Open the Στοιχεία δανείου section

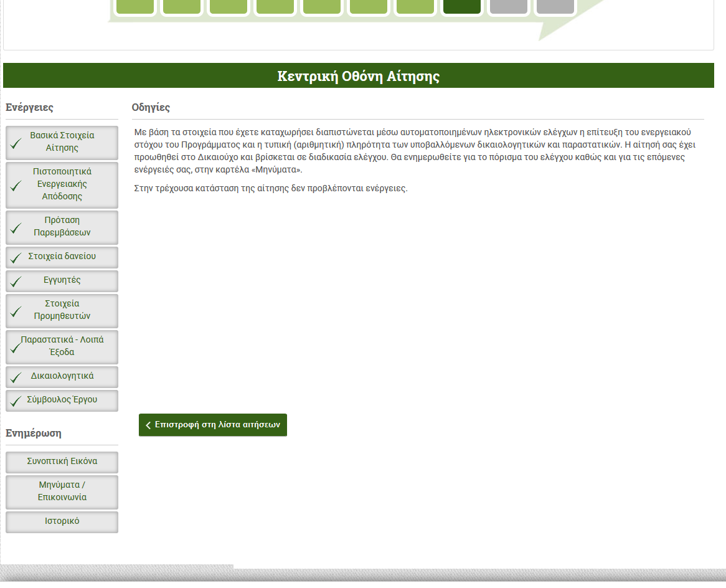pyautogui.click(x=62, y=257)
